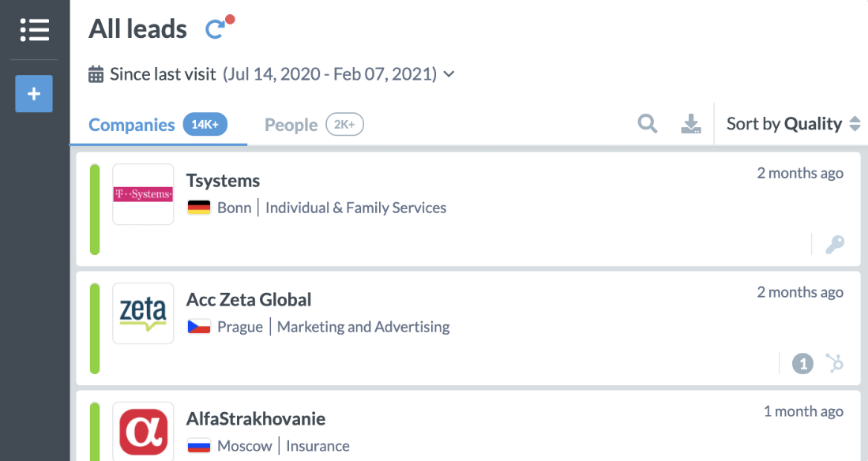Image resolution: width=868 pixels, height=461 pixels.
Task: Refresh the All leads list
Action: point(215,29)
